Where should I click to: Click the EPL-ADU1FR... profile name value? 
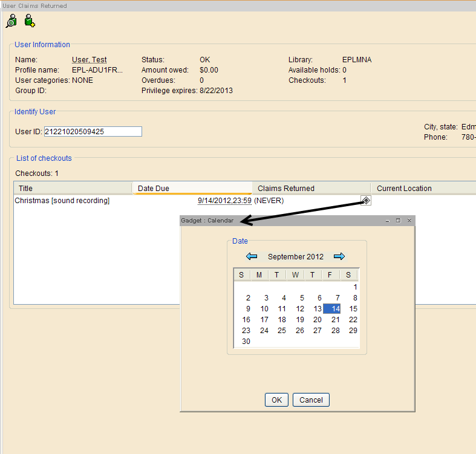point(97,70)
